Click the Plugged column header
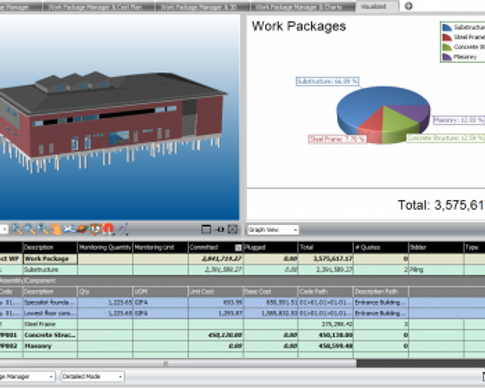485x388 pixels. [270, 247]
